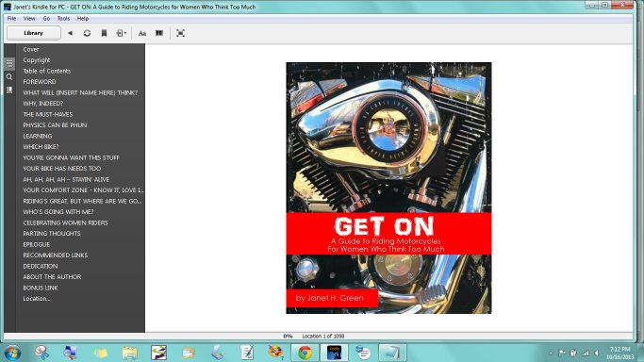The width and height of the screenshot is (644, 362).
Task: Open the search panel magnifier icon
Action: (9, 76)
